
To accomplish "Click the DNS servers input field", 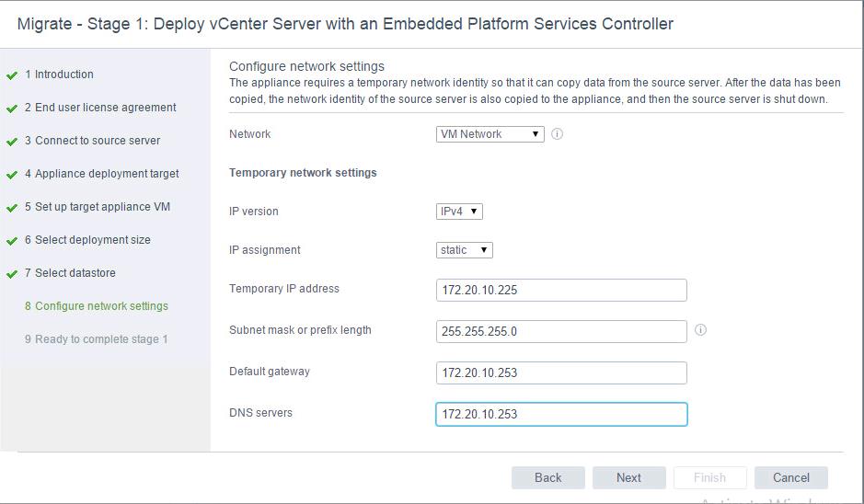I will coord(561,414).
